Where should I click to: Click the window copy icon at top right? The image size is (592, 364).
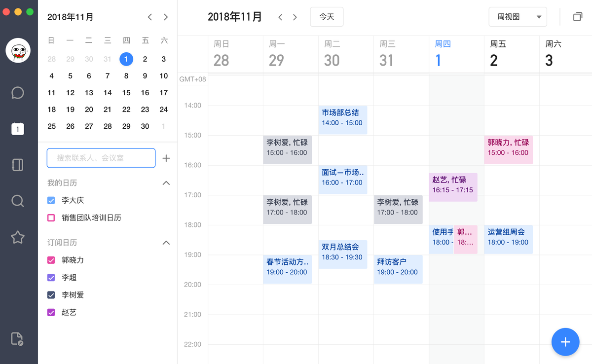click(x=578, y=17)
